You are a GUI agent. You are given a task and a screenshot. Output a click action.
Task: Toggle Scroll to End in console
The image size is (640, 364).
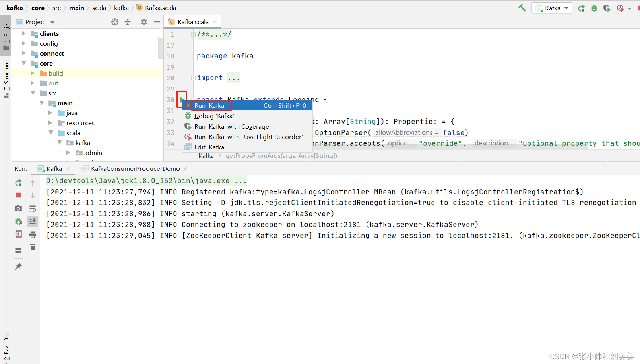click(x=33, y=221)
